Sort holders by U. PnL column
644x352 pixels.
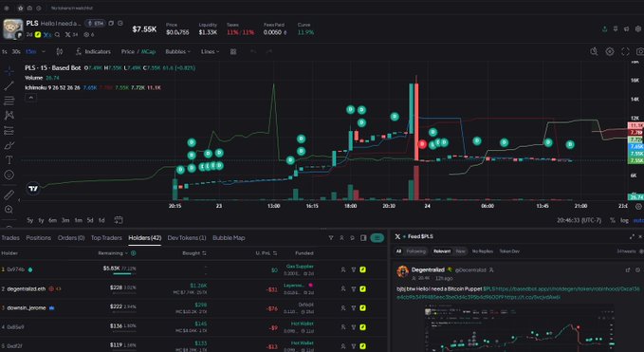tap(267, 253)
